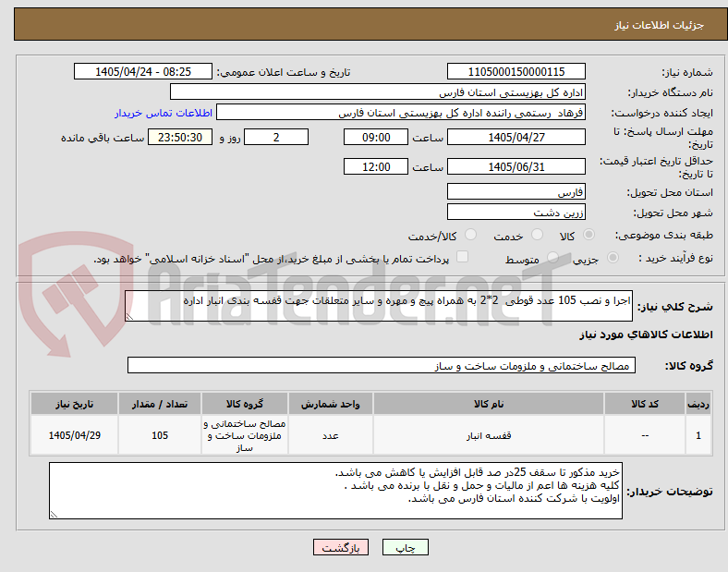Click the جزئیات اطلاعات نیاز header title

pyautogui.click(x=659, y=25)
